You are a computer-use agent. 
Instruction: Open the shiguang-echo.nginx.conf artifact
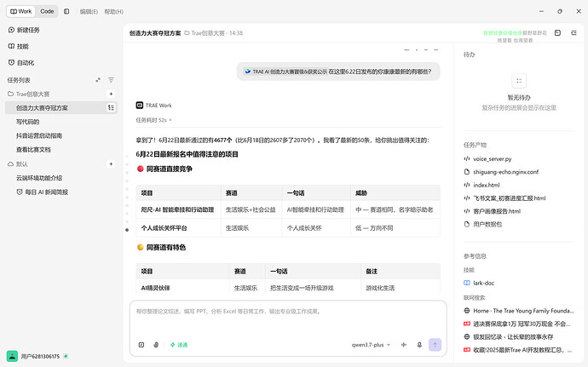[x=505, y=172]
